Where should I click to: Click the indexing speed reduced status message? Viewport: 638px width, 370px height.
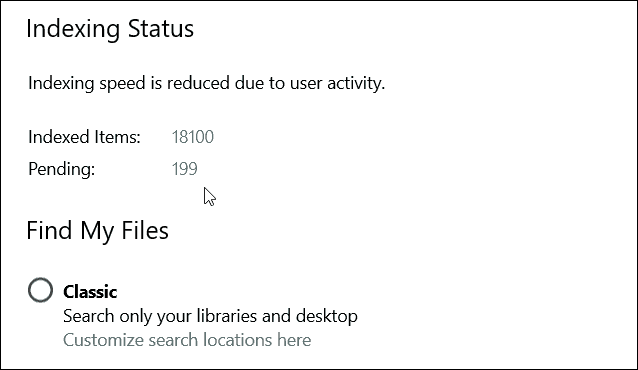point(207,83)
